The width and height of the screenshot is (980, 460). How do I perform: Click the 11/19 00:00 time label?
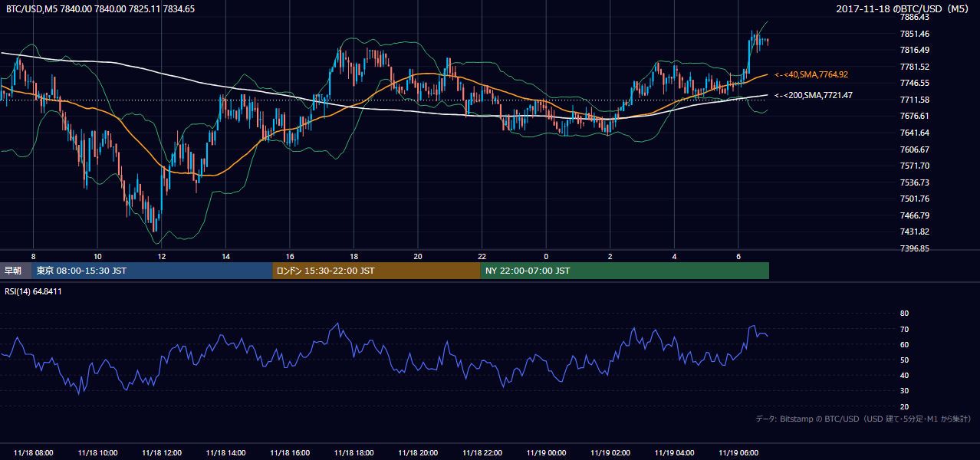tap(546, 453)
